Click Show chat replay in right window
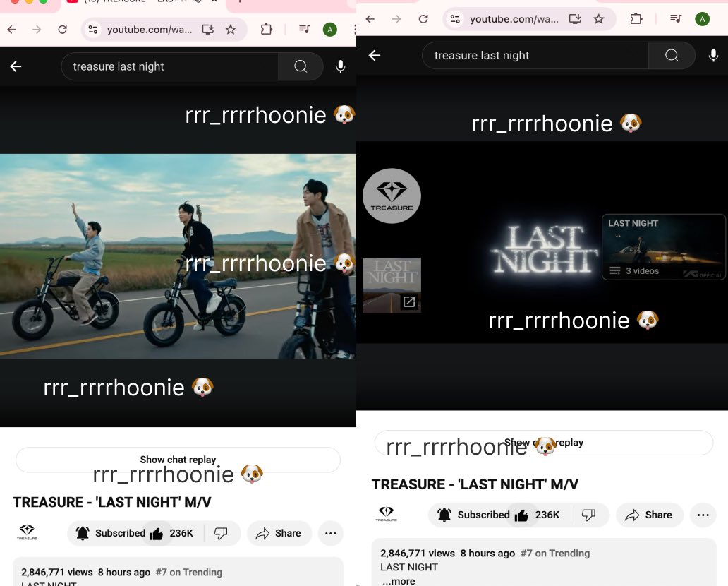 pyautogui.click(x=544, y=443)
